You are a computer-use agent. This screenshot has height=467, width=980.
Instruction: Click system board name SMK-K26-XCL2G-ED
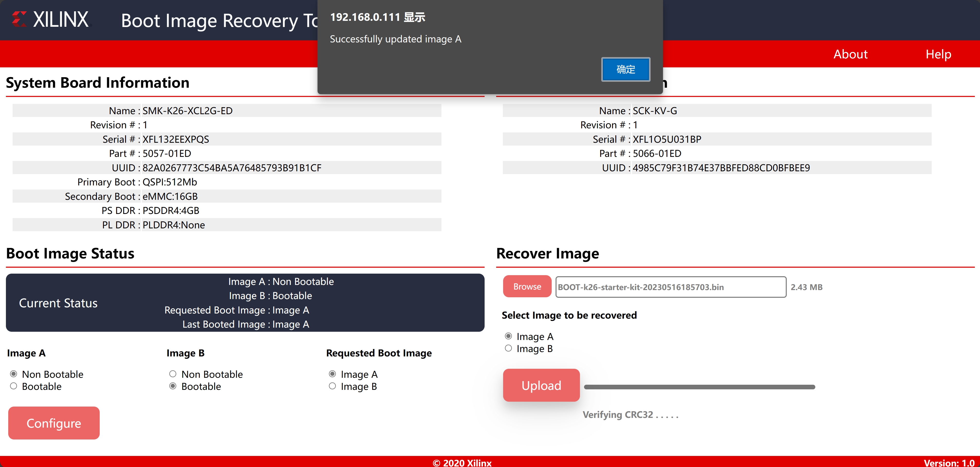(188, 111)
